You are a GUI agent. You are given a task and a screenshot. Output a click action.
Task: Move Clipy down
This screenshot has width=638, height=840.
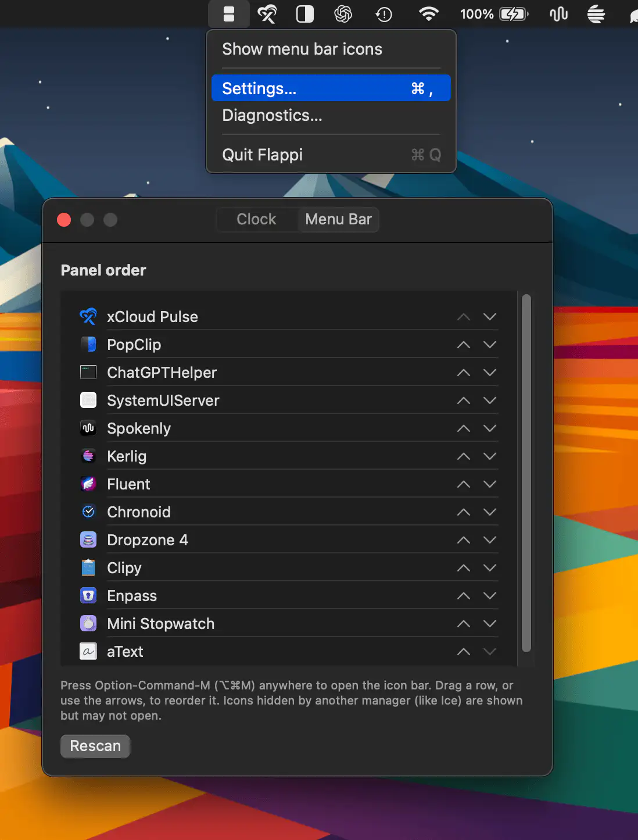pos(490,568)
